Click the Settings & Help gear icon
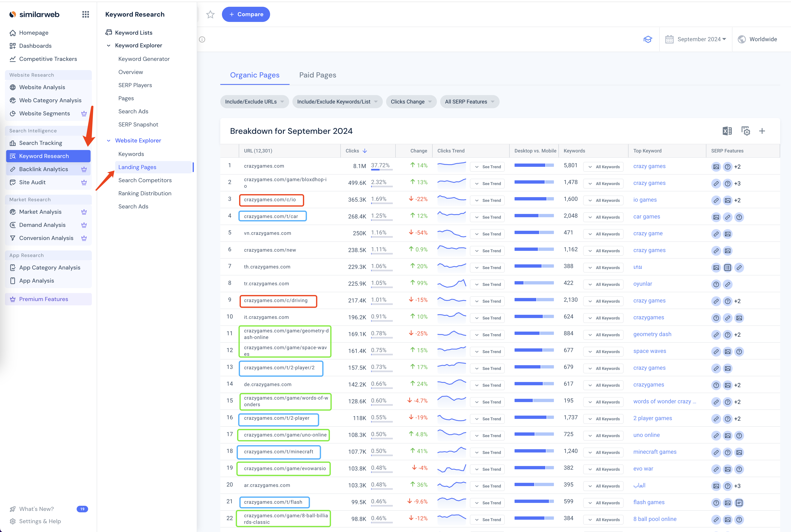This screenshot has width=791, height=532. pos(13,521)
